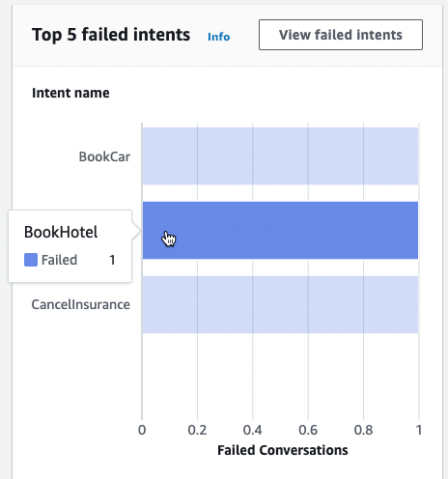
Task: Click the Top 5 failed intents heading
Action: coord(111,35)
